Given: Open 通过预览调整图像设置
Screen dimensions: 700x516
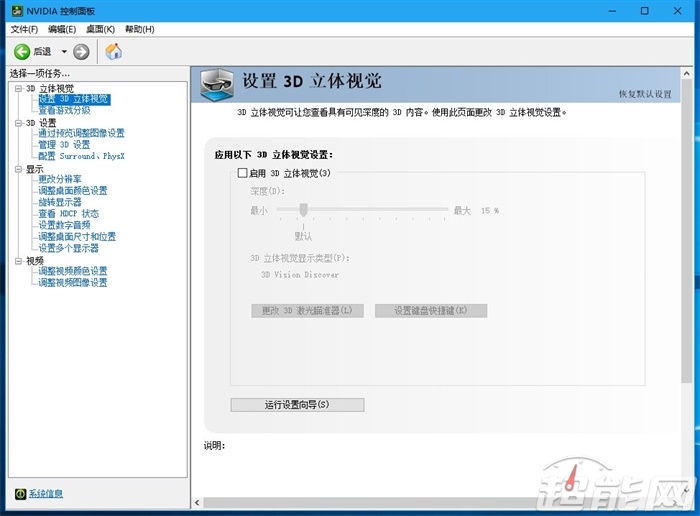Looking at the screenshot, I should click(81, 133).
